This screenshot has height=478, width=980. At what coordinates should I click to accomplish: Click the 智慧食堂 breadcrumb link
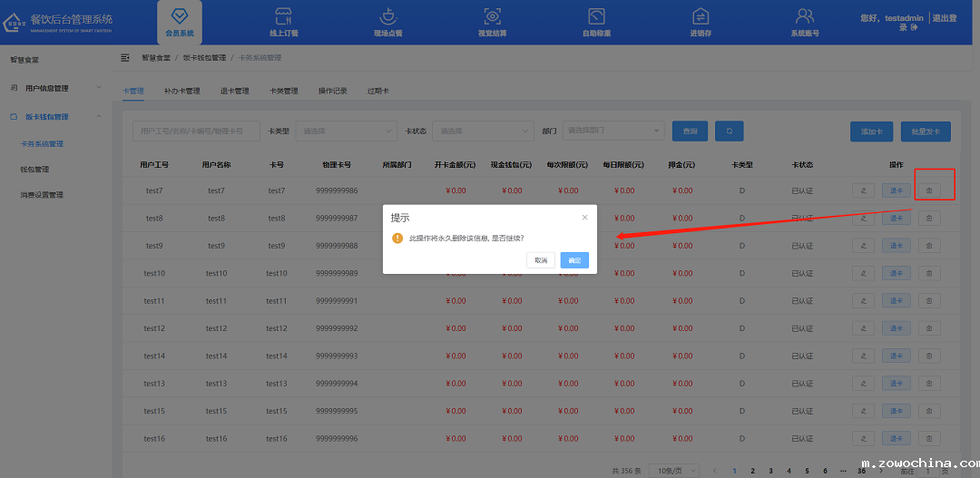click(x=156, y=57)
